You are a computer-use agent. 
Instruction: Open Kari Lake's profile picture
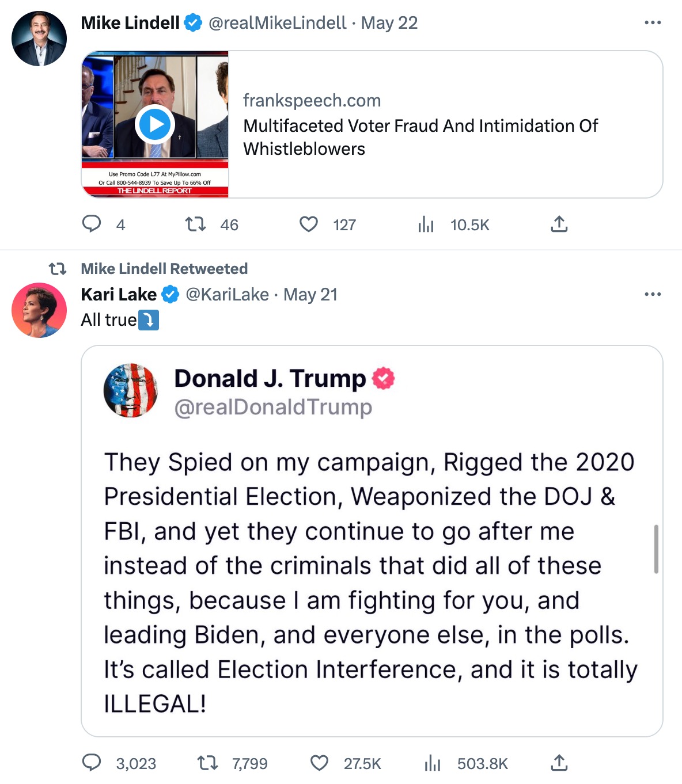(39, 310)
